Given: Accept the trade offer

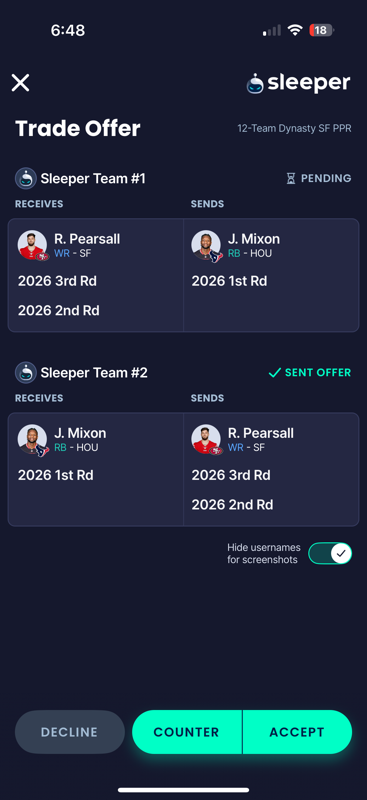Looking at the screenshot, I should (297, 732).
